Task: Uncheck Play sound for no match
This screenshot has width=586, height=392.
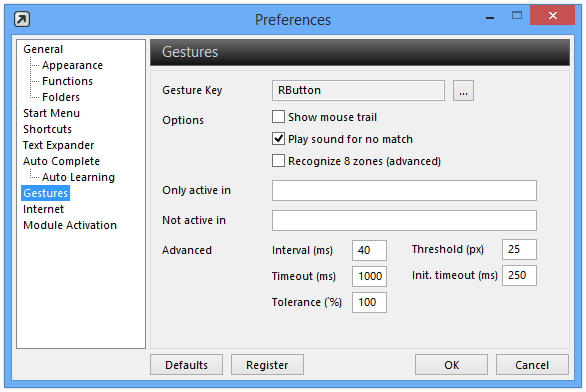Action: click(x=278, y=139)
